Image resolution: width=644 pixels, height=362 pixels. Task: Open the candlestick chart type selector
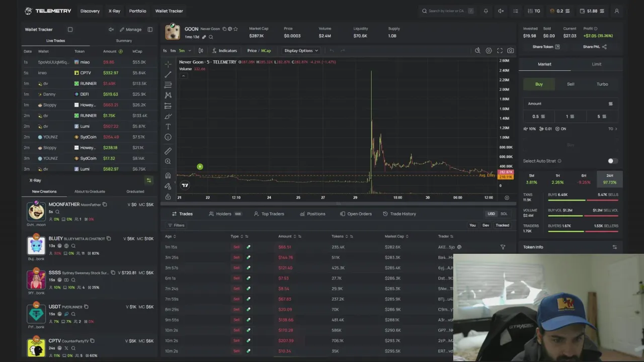click(x=200, y=50)
